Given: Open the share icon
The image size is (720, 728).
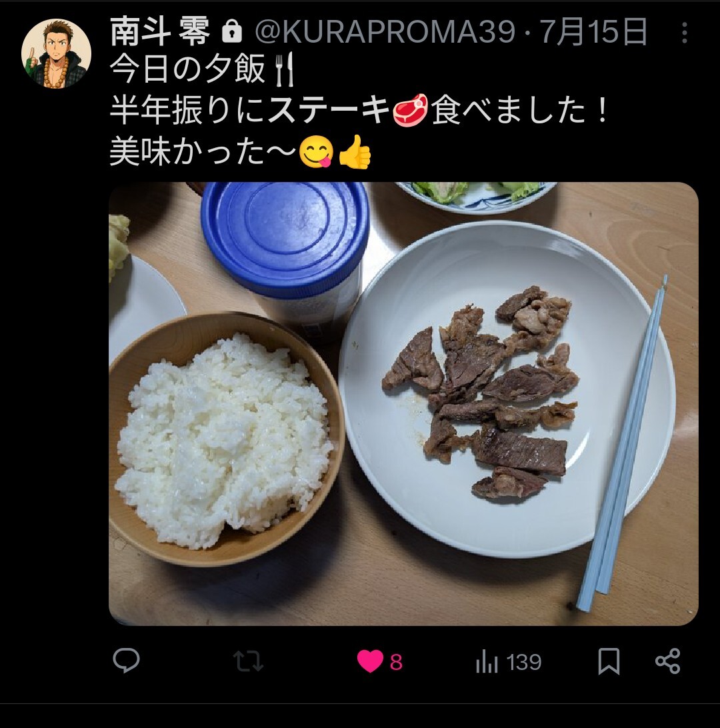Looking at the screenshot, I should click(667, 661).
